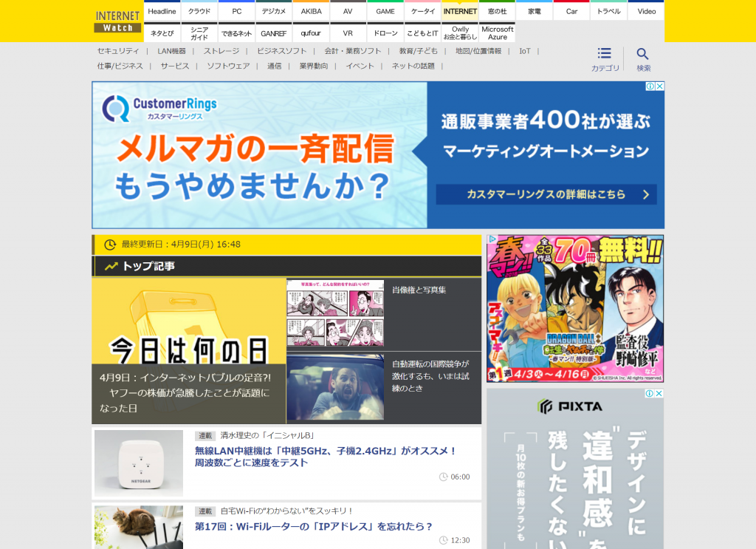The height and width of the screenshot is (549, 756).
Task: Switch to the VR tab
Action: (x=348, y=33)
